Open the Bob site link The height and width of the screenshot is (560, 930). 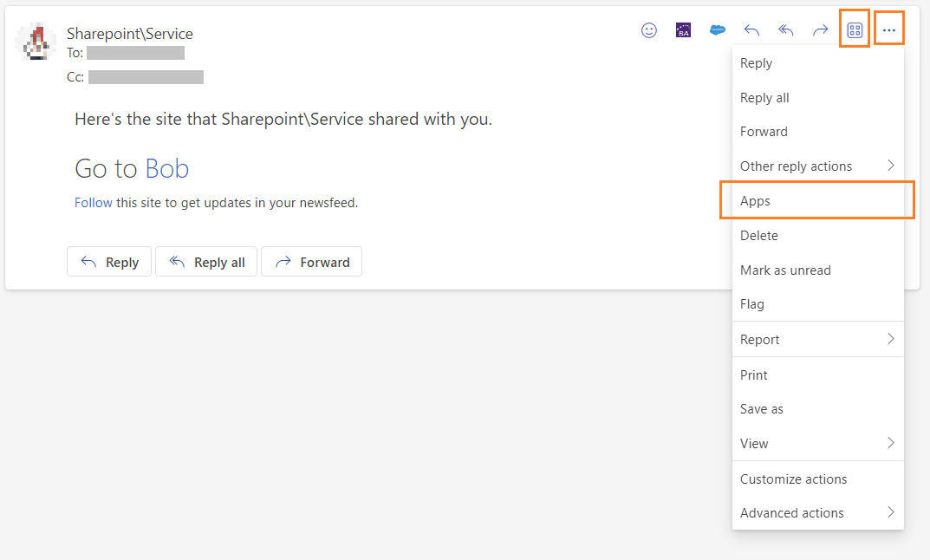coord(166,168)
